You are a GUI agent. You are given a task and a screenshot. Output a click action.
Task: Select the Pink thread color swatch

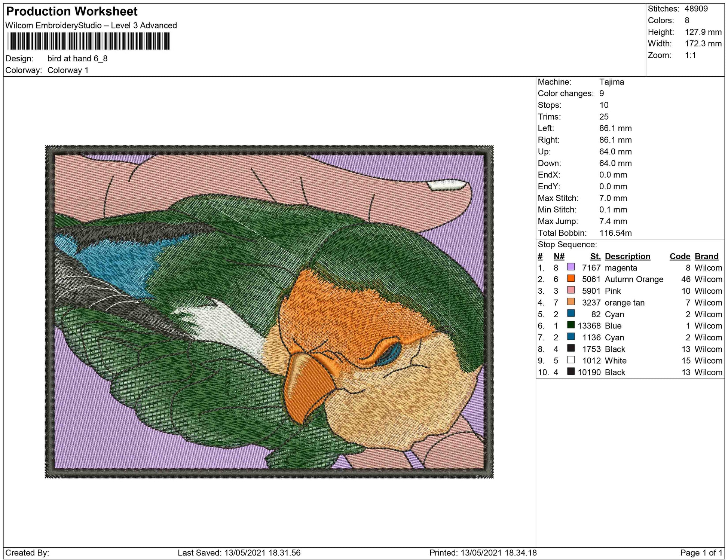(x=571, y=290)
